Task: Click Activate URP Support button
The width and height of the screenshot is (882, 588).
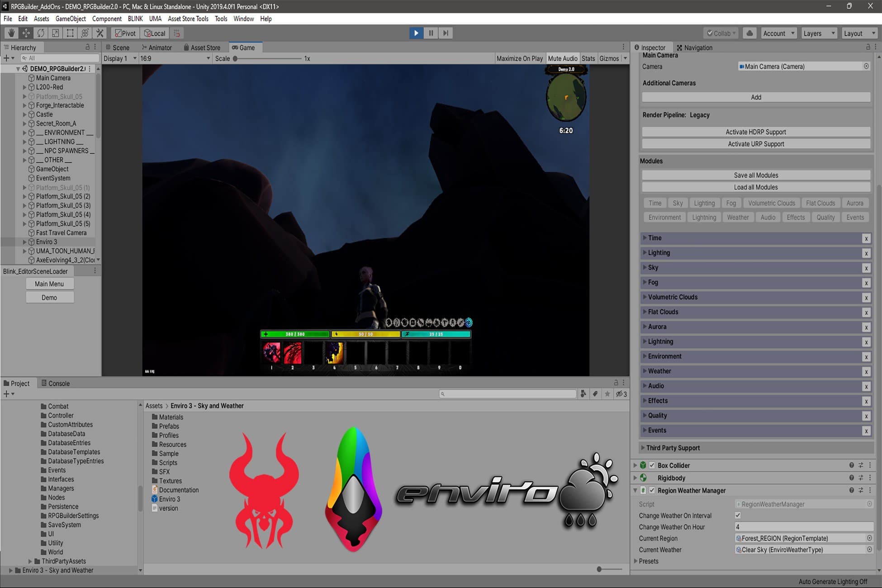Action: coord(756,144)
